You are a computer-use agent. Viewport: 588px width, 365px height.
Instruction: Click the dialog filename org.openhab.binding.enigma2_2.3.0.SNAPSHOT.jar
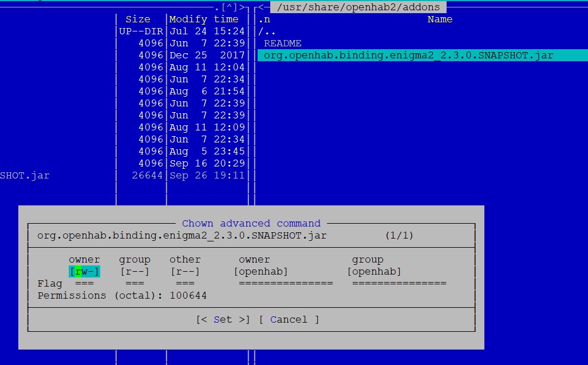tap(182, 236)
